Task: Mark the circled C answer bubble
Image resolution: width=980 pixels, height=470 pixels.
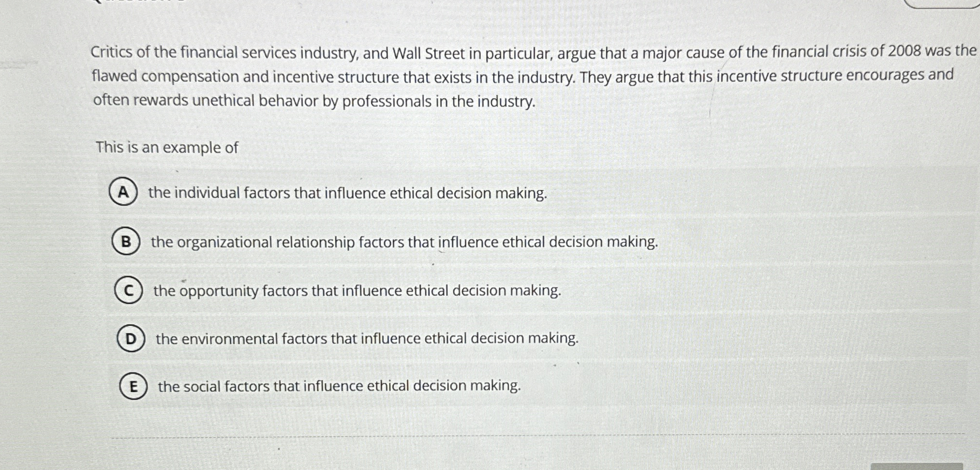Action: (129, 290)
